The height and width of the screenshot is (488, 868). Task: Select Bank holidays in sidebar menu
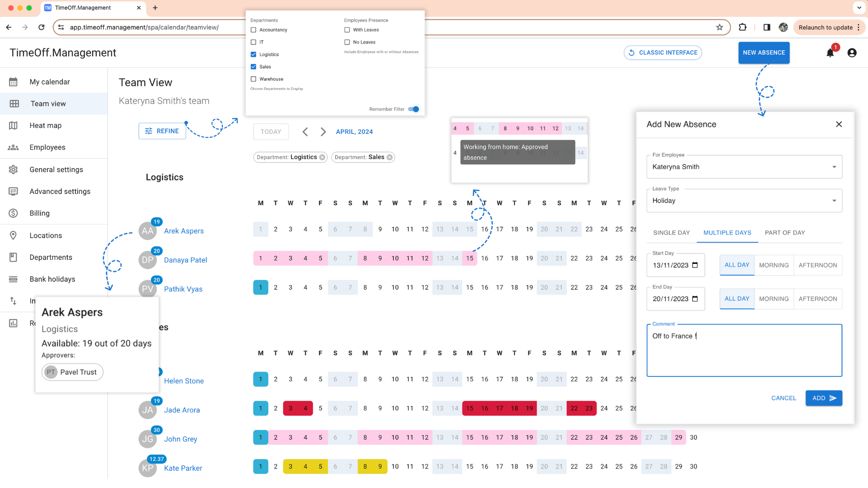click(x=52, y=279)
